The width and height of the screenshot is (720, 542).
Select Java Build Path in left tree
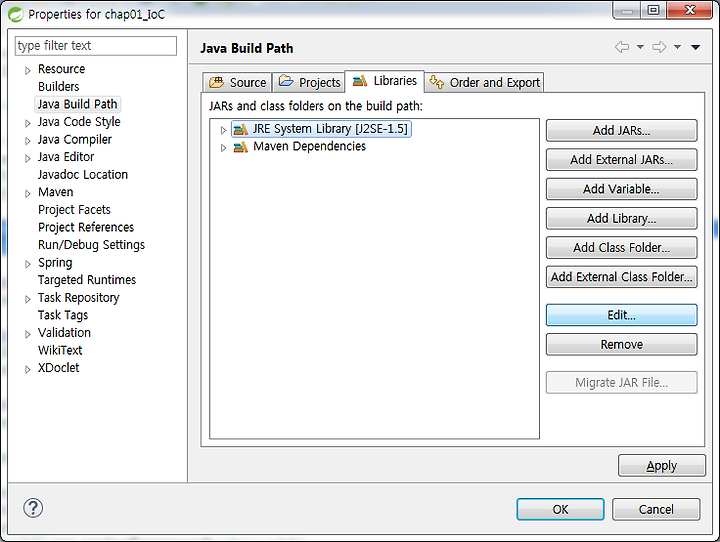(x=77, y=104)
